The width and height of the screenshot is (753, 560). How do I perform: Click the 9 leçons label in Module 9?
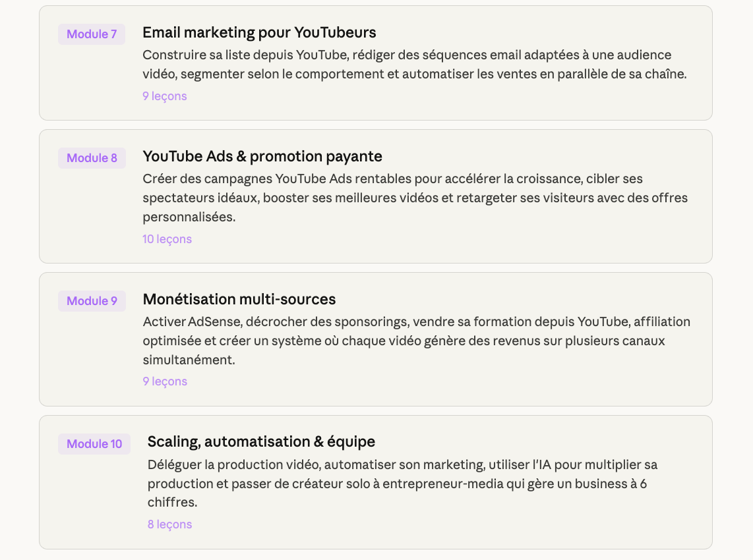(x=165, y=381)
